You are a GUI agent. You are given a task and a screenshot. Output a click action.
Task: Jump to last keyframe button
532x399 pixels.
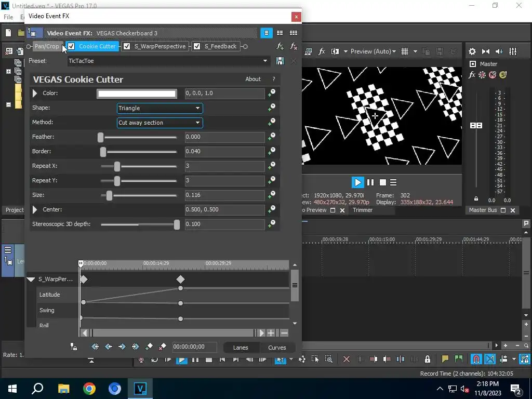[136, 347]
